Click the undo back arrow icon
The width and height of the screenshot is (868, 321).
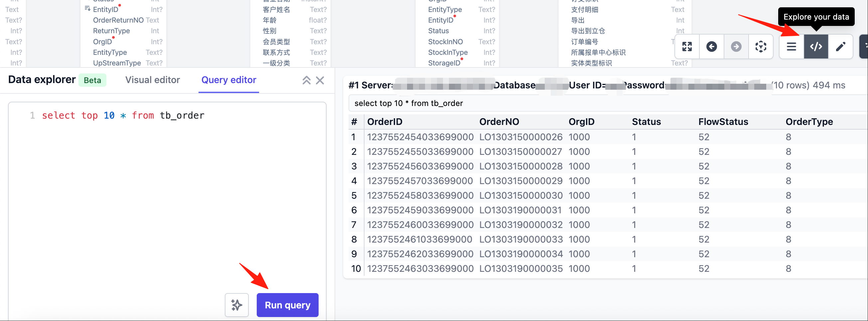coord(711,47)
